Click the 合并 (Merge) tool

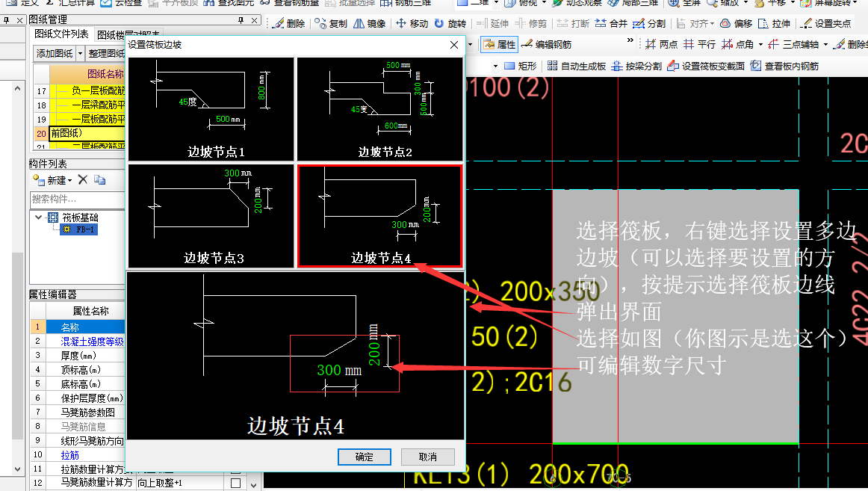[x=611, y=24]
